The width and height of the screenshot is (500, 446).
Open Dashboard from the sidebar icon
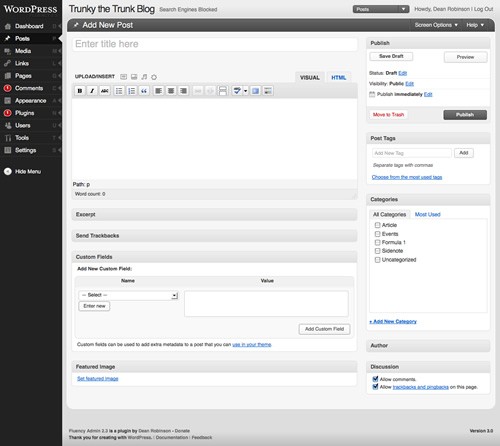click(x=8, y=26)
